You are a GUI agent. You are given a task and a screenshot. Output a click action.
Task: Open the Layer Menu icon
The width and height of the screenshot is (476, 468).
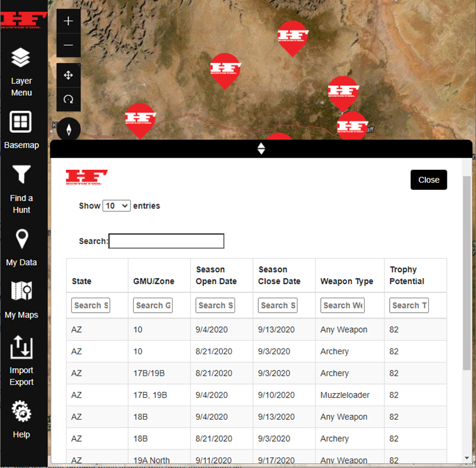(x=21, y=58)
